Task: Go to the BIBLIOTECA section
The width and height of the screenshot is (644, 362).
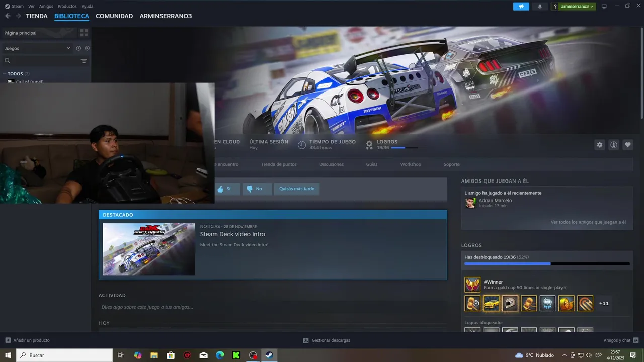Action: 71,16
